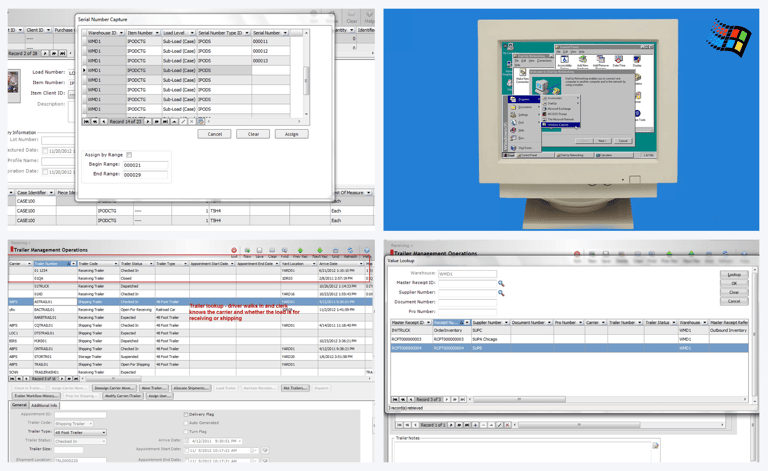The image size is (768, 471).
Task: Open Case Identifier column filter dropdown
Action: (51, 192)
